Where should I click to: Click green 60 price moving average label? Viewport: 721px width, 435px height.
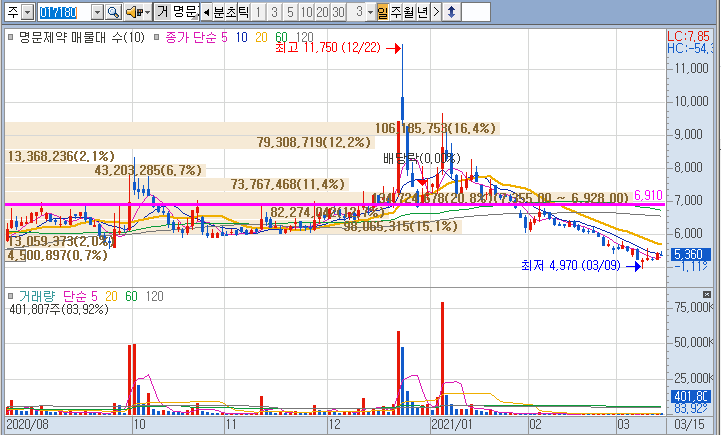tap(281, 37)
